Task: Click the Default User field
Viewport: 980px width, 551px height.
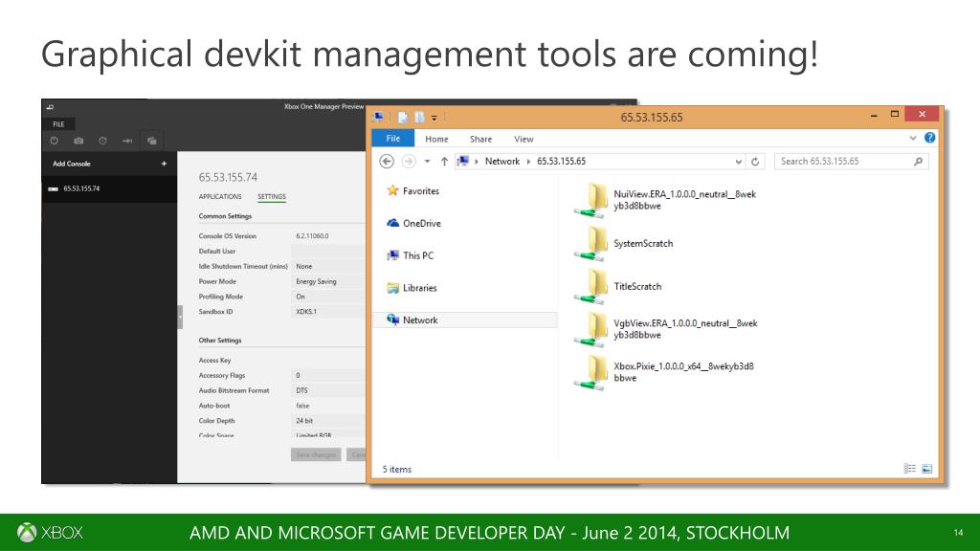Action: coord(328,252)
